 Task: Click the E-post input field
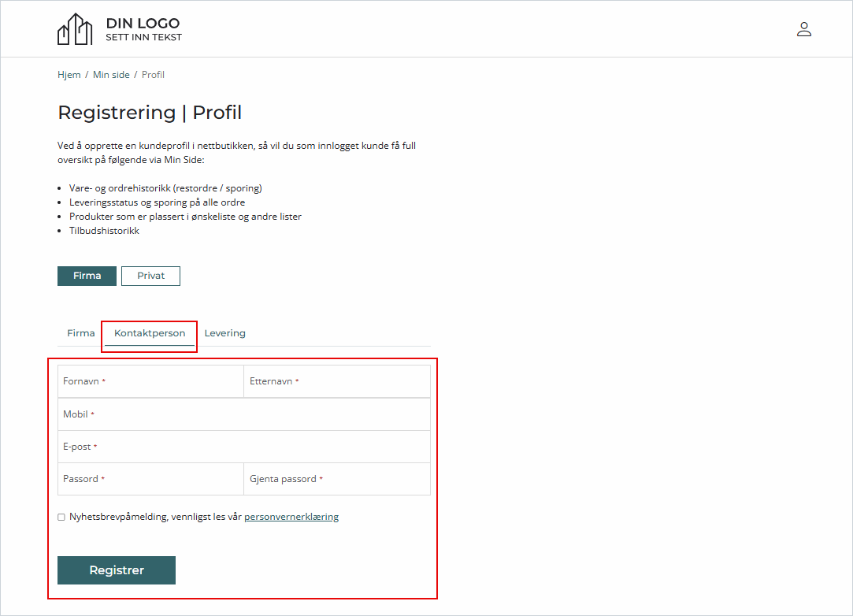pyautogui.click(x=244, y=447)
